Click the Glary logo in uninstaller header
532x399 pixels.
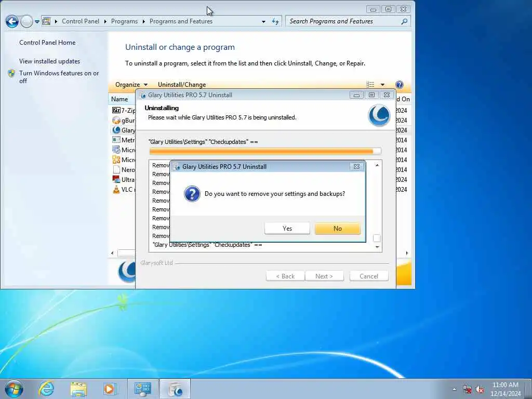click(379, 115)
